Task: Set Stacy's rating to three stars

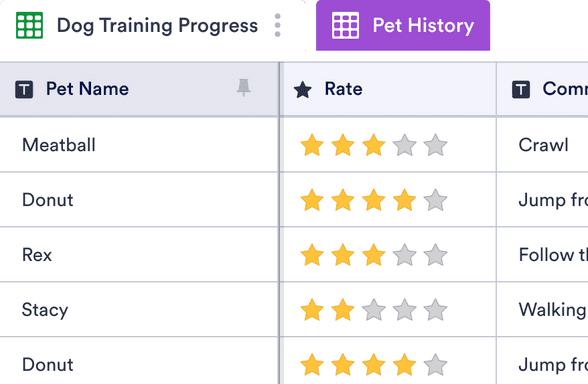Action: [374, 310]
